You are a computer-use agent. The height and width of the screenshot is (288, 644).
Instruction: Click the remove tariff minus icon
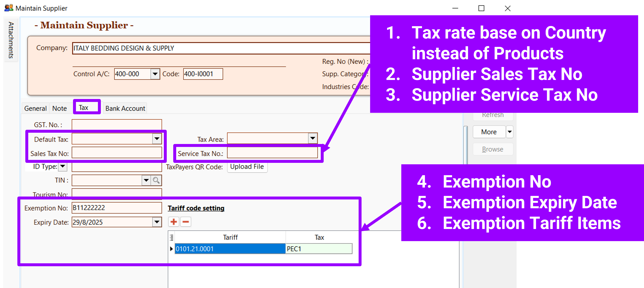coord(186,222)
